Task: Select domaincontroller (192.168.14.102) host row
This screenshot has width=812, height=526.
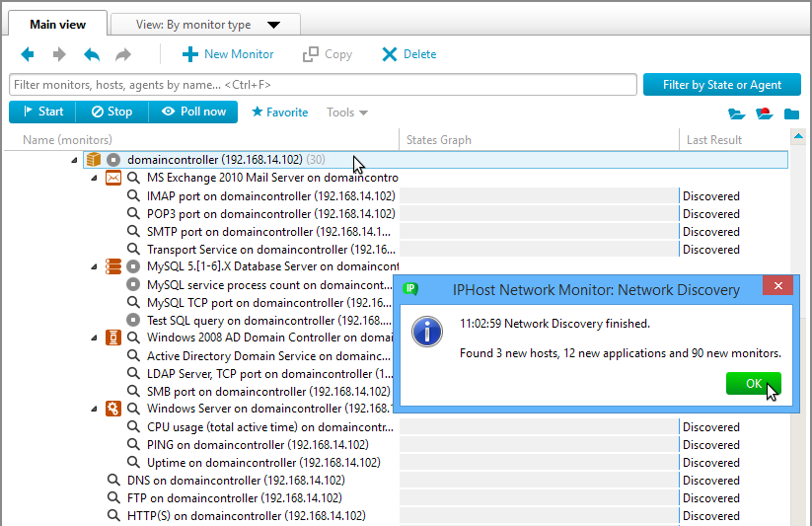Action: point(435,160)
